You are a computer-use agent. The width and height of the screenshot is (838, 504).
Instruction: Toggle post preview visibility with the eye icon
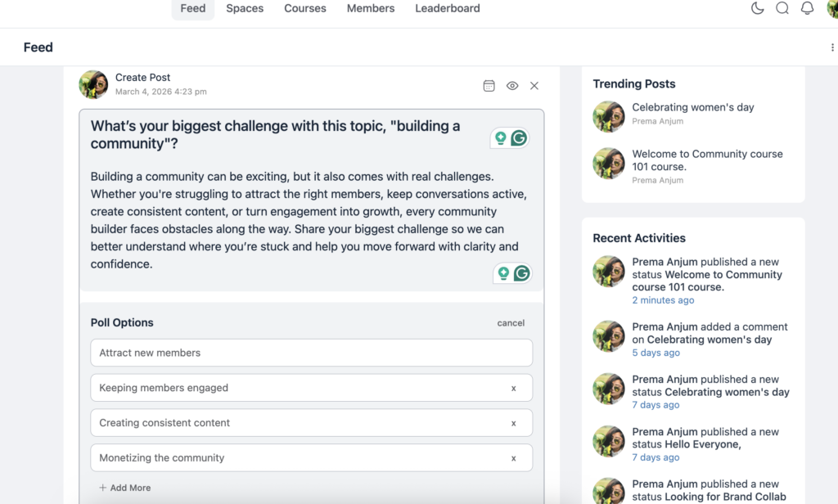click(512, 85)
